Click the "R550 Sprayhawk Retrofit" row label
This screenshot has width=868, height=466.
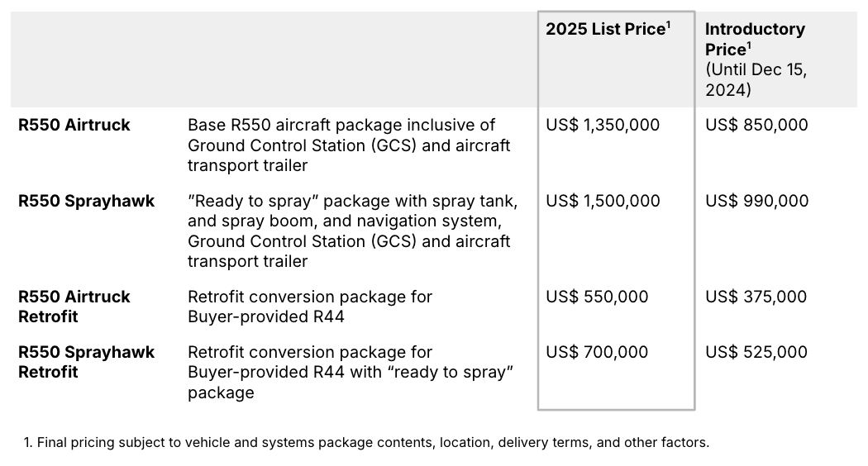[86, 362]
